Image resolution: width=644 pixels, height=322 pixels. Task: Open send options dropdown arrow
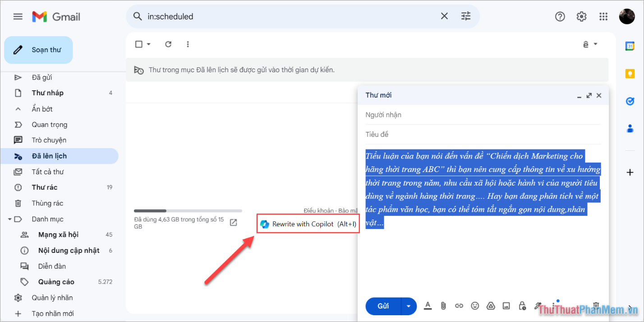pyautogui.click(x=409, y=306)
